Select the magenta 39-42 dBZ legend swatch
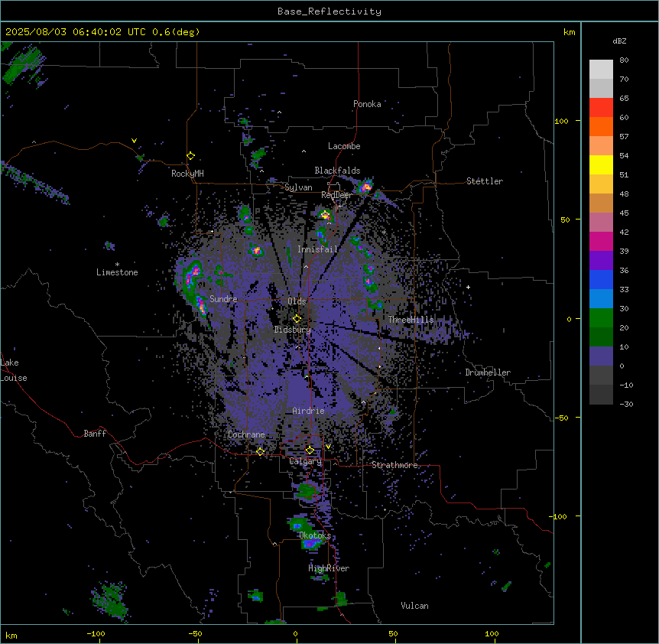The image size is (659, 644). click(601, 241)
